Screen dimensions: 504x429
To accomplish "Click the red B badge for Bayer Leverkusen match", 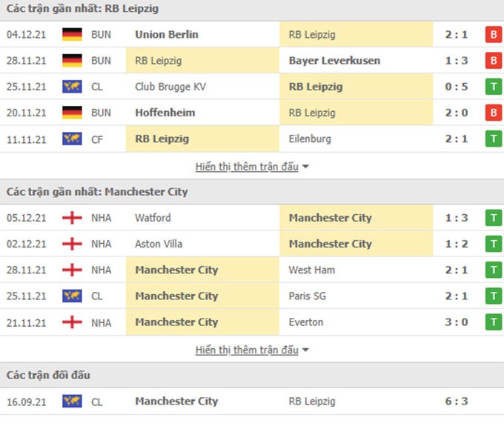I will (494, 61).
